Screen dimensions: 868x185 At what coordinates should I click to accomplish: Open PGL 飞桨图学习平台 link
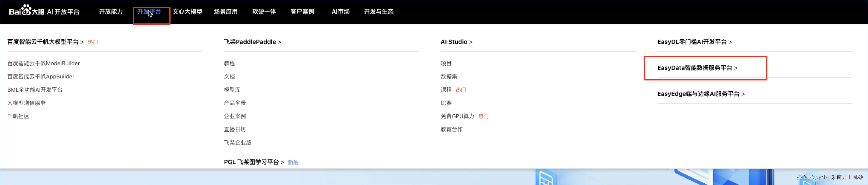coord(254,162)
